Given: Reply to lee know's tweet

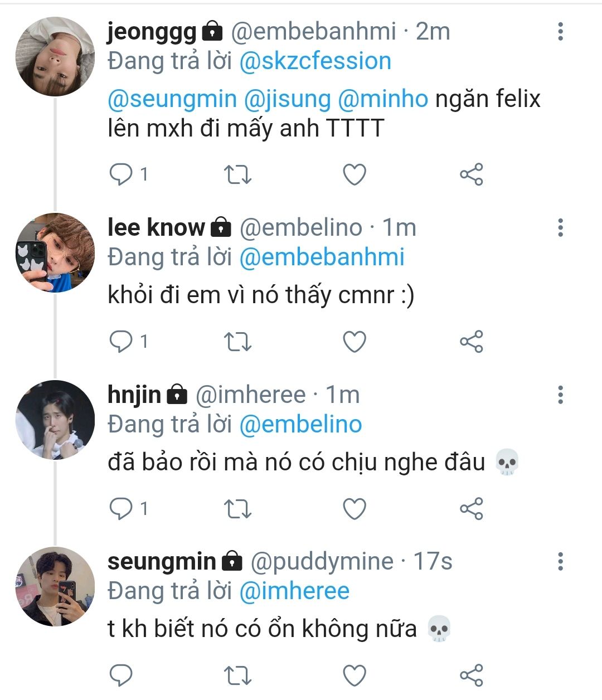Looking at the screenshot, I should click(x=120, y=341).
